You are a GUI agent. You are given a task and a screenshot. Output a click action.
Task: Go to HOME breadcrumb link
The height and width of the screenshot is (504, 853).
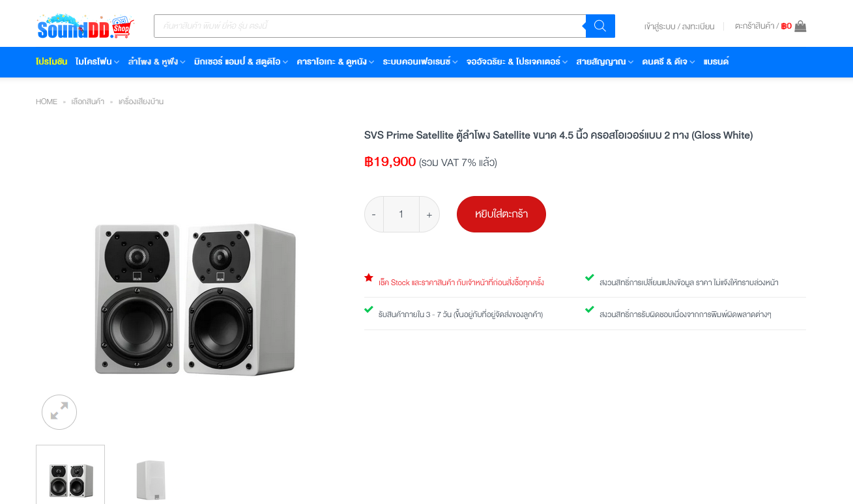[46, 102]
